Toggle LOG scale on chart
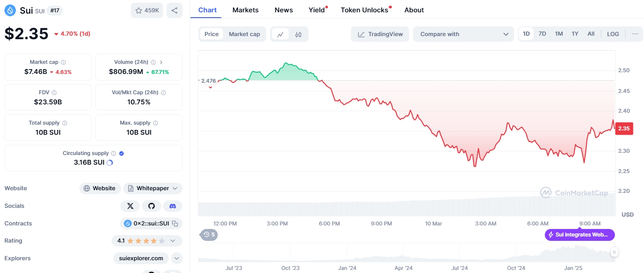The image size is (644, 273). (613, 34)
